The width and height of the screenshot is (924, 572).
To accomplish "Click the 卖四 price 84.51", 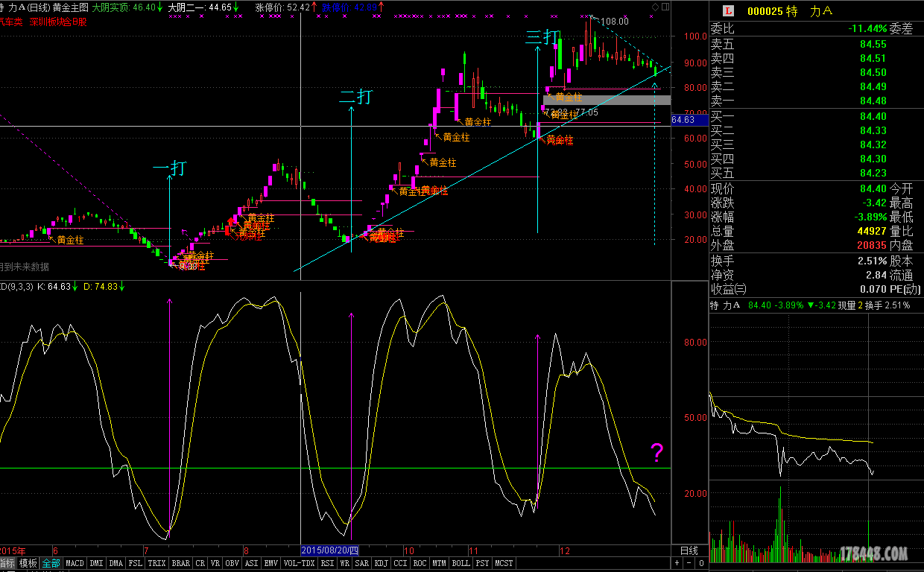I will [873, 58].
